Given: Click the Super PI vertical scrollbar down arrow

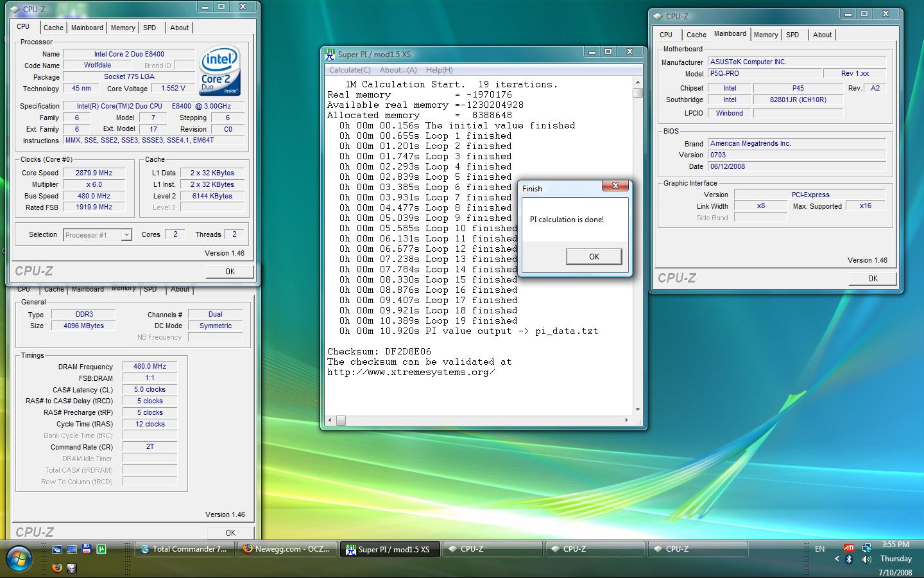Looking at the screenshot, I should 637,410.
